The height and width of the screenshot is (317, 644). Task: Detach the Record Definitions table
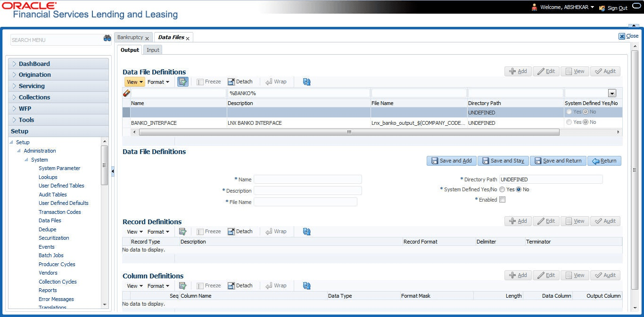pyautogui.click(x=240, y=232)
